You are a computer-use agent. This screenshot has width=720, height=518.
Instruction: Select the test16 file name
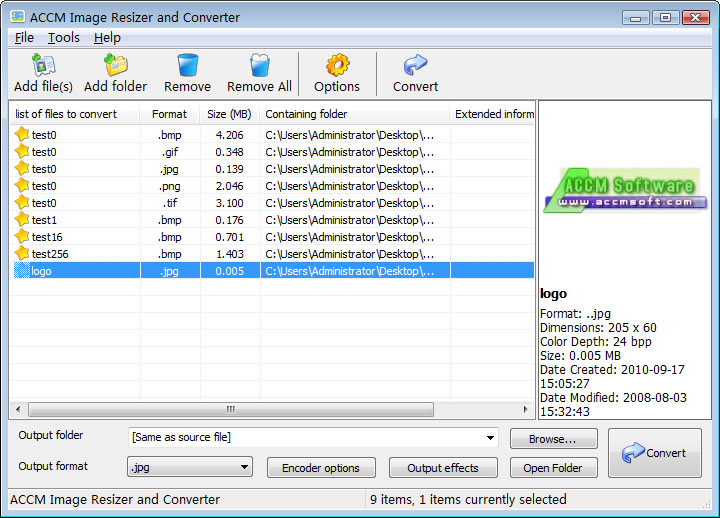(47, 237)
